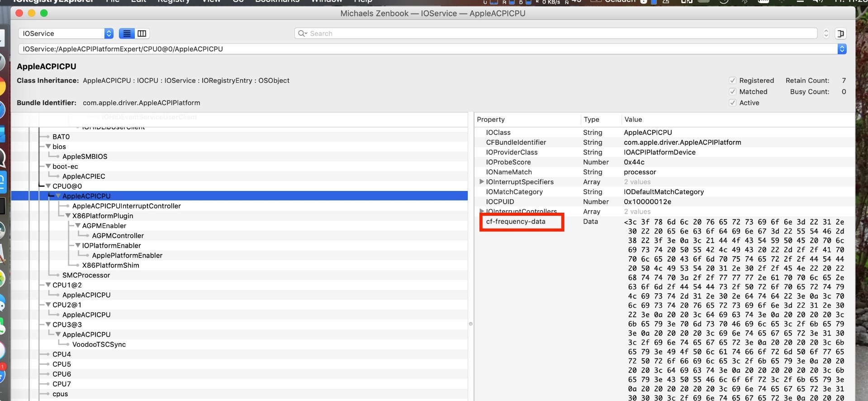This screenshot has height=401, width=868.
Task: Click the processor value
Action: [x=640, y=172]
